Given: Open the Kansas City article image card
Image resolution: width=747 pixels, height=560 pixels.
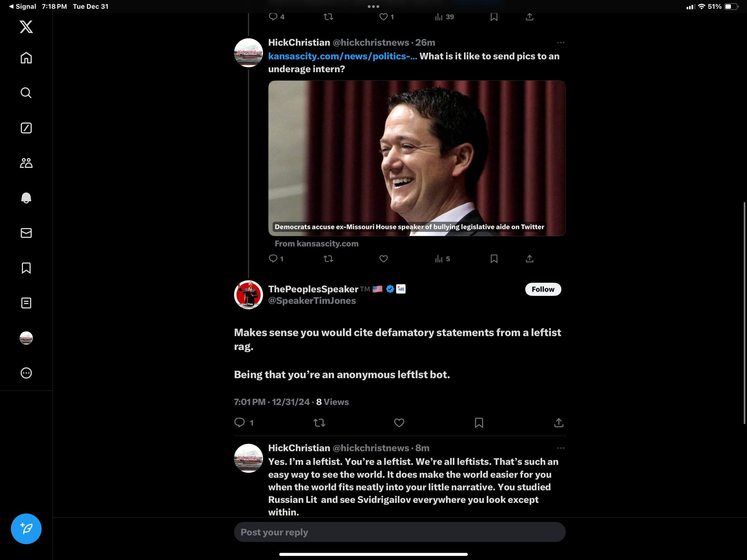Looking at the screenshot, I should tap(416, 158).
